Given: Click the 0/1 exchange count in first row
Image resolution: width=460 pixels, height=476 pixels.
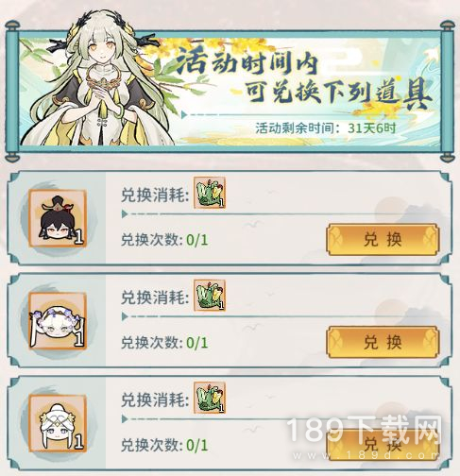Looking at the screenshot, I should pos(197,240).
